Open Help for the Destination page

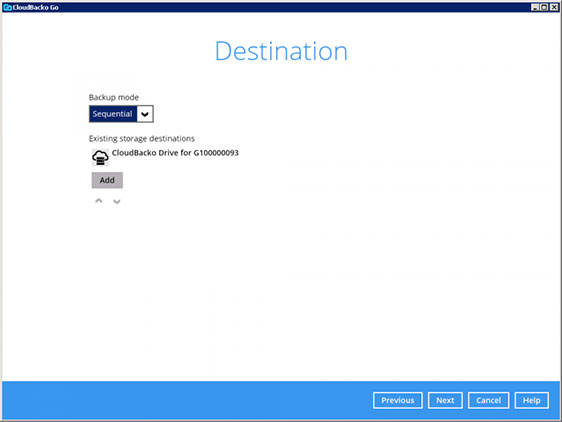click(x=532, y=400)
